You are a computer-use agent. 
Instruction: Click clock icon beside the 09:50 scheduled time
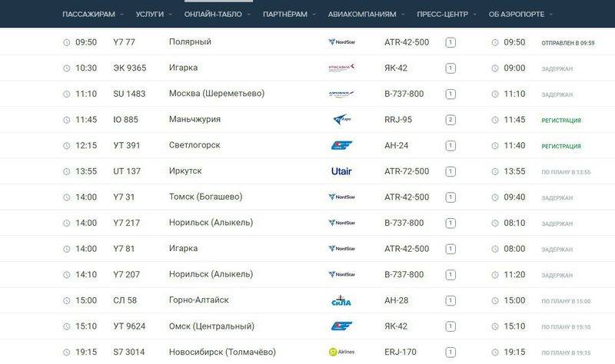pos(67,43)
